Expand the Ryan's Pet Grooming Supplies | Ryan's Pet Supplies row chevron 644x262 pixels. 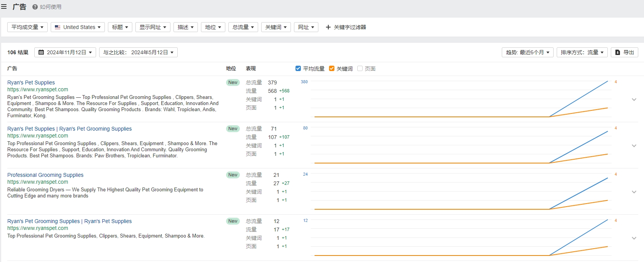tap(634, 238)
